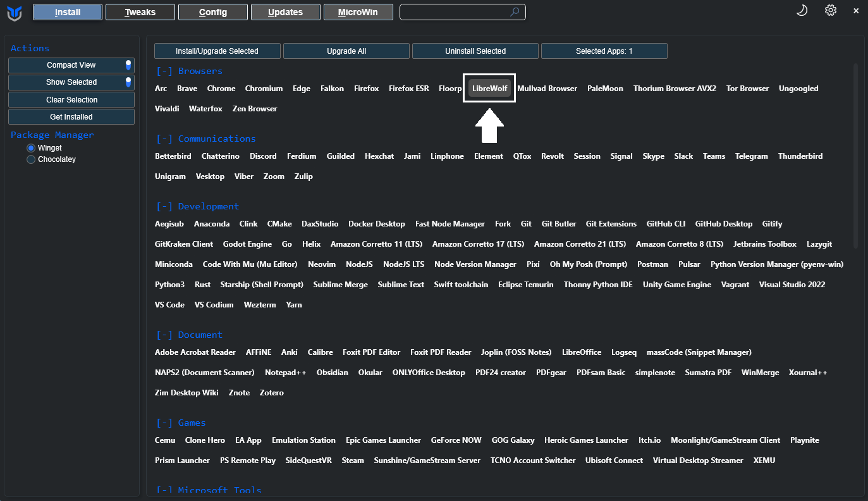
Task: Toggle the Compact View switch
Action: [128, 65]
